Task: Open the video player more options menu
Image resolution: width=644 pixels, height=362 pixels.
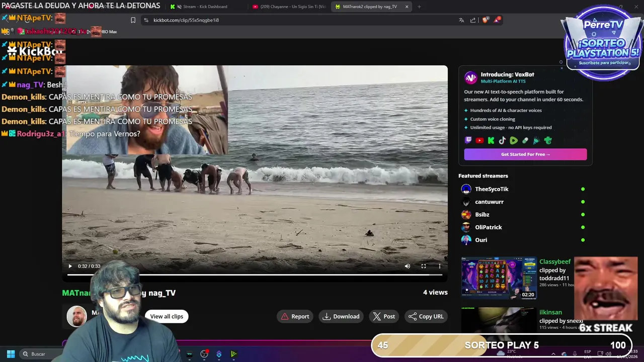Action: 439,266
